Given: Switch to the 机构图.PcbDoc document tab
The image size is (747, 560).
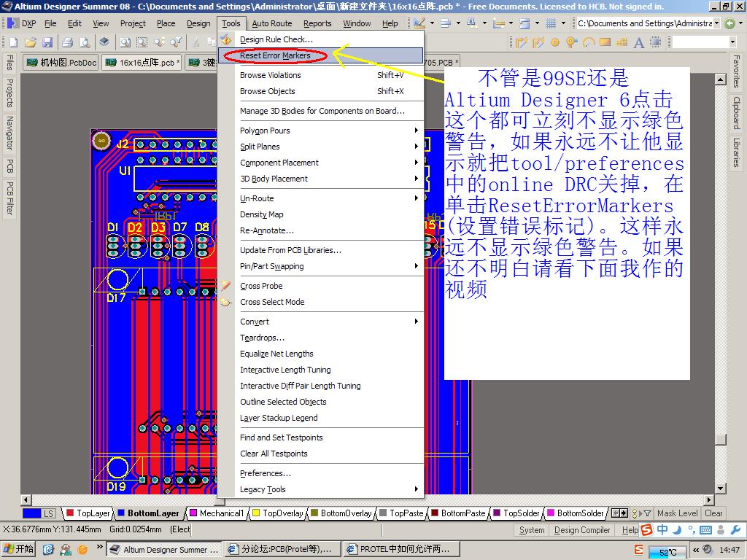Looking at the screenshot, I should click(62, 63).
